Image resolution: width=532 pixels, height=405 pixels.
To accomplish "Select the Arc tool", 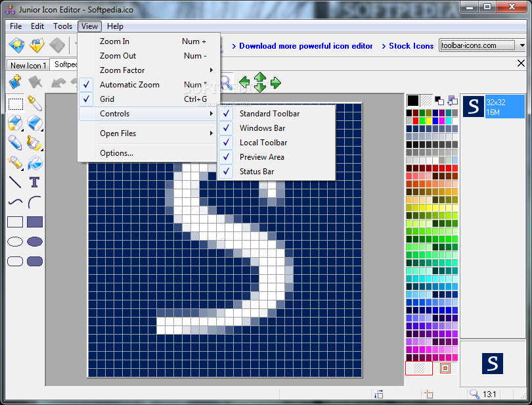I will click(35, 202).
